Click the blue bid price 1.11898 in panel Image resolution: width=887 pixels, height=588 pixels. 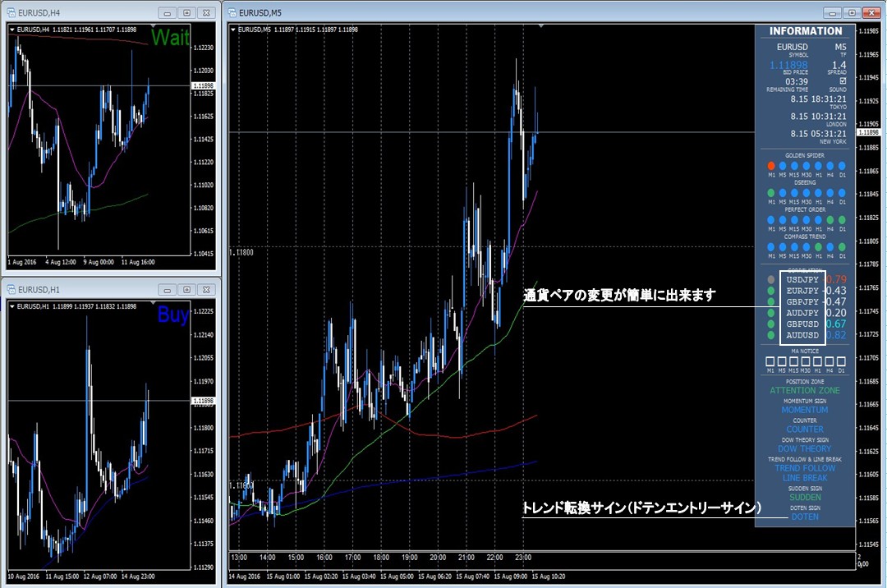(x=788, y=65)
